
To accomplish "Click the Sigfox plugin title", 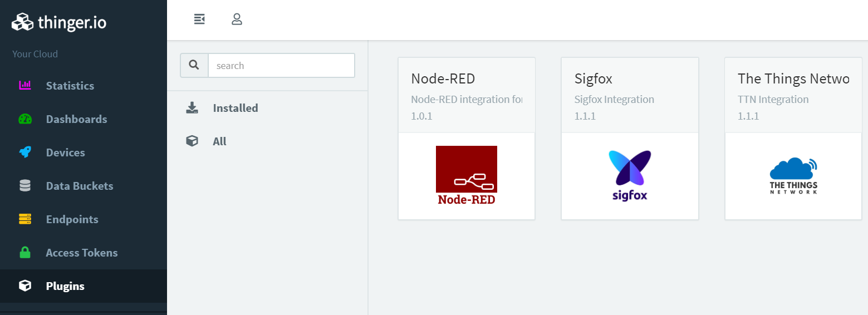I will (x=594, y=79).
